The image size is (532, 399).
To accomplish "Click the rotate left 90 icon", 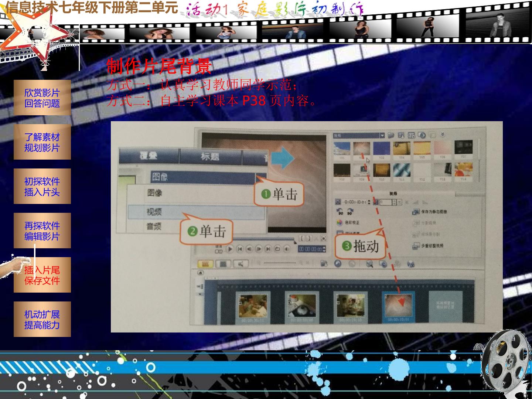I will [340, 212].
